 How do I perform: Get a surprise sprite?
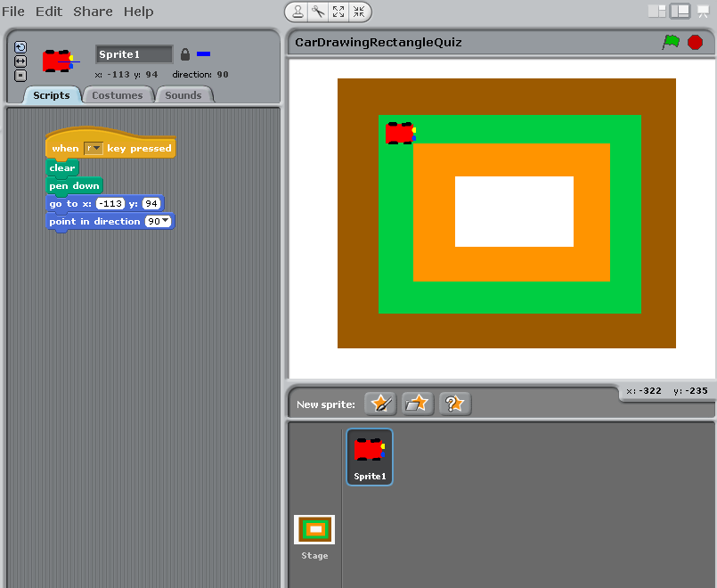(x=455, y=404)
